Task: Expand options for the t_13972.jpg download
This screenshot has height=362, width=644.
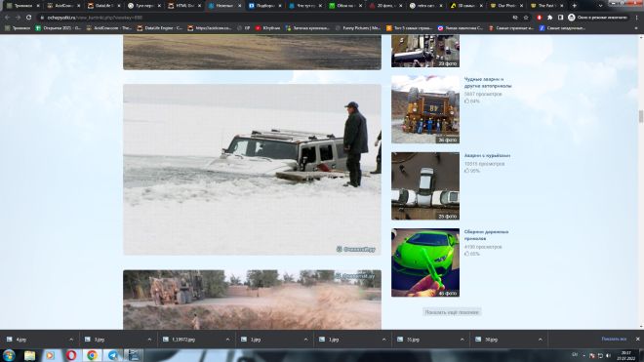Action: pyautogui.click(x=227, y=340)
